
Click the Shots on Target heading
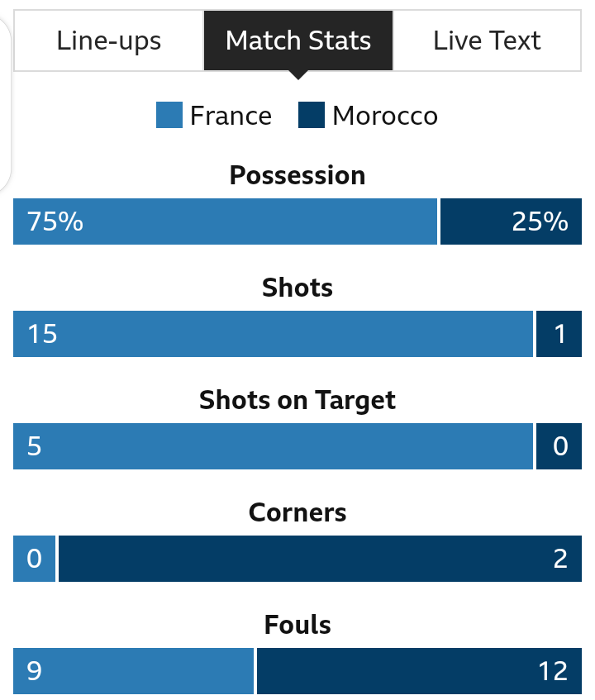coord(297,400)
